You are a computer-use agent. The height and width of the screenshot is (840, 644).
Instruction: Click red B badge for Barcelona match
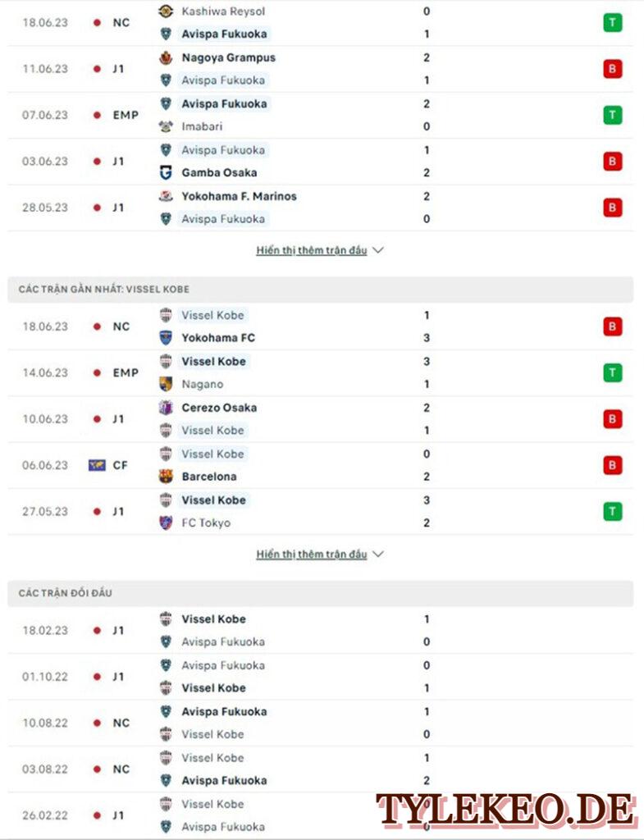click(612, 465)
